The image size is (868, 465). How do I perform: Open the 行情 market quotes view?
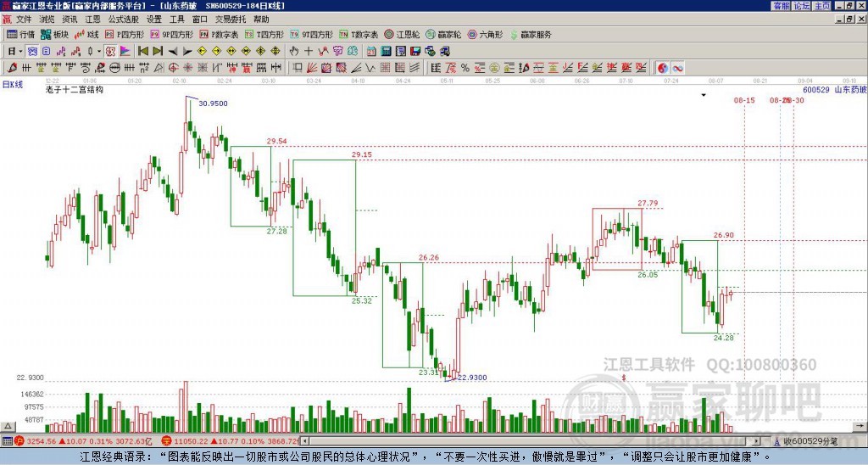tap(21, 34)
